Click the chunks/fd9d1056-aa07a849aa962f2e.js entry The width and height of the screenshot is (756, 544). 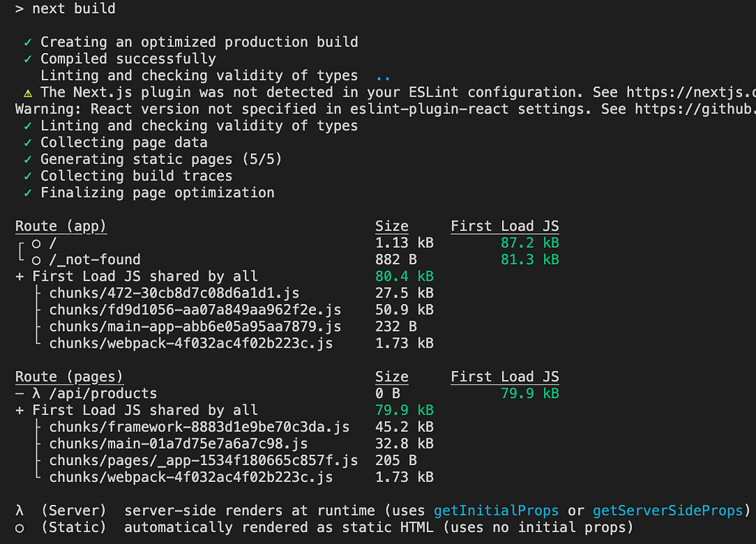click(195, 310)
